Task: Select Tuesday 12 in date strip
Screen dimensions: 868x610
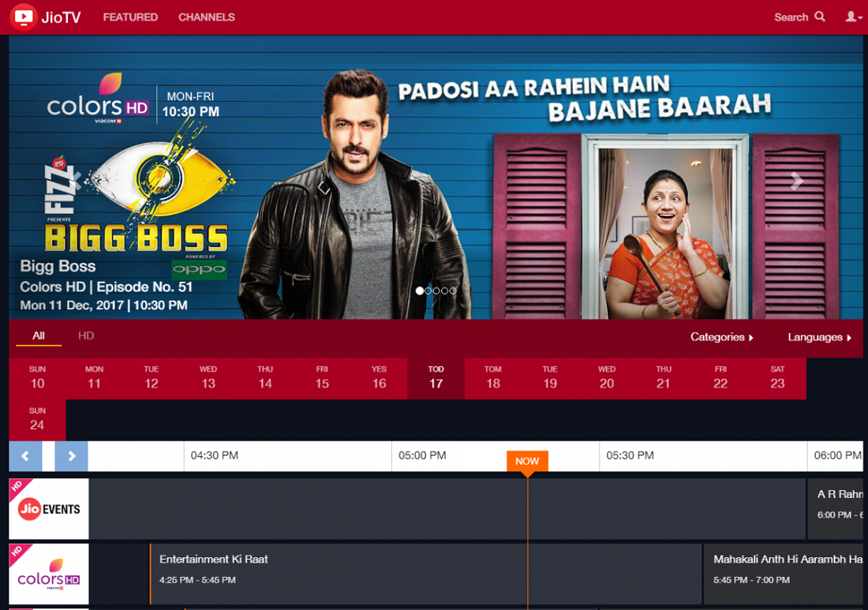Action: point(152,379)
